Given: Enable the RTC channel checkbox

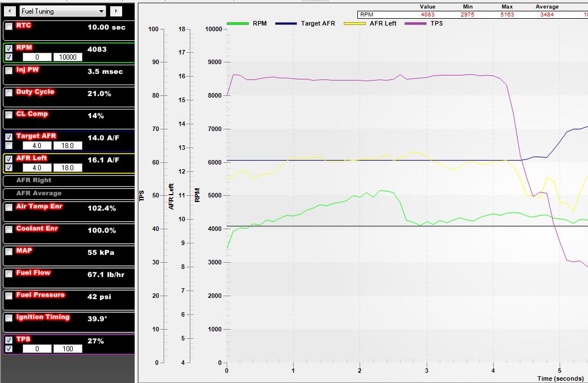Looking at the screenshot, I should (x=9, y=27).
